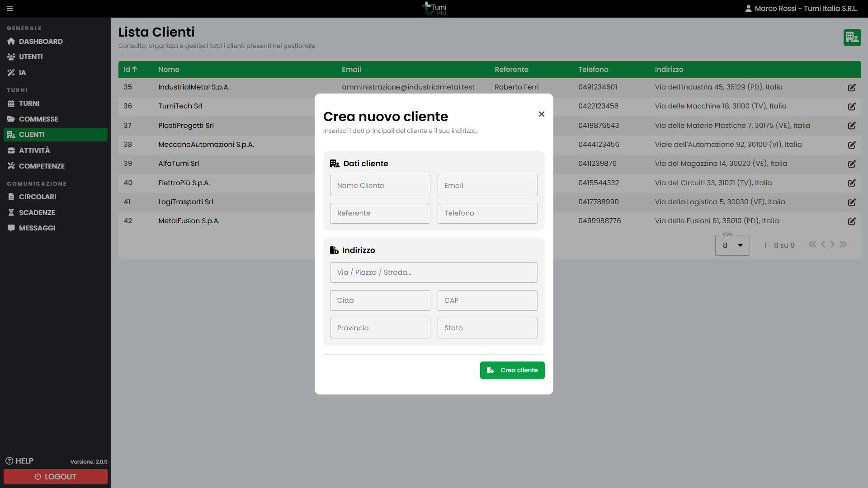Open Turni in the sidebar
Viewport: 868px width, 488px height.
click(56, 103)
